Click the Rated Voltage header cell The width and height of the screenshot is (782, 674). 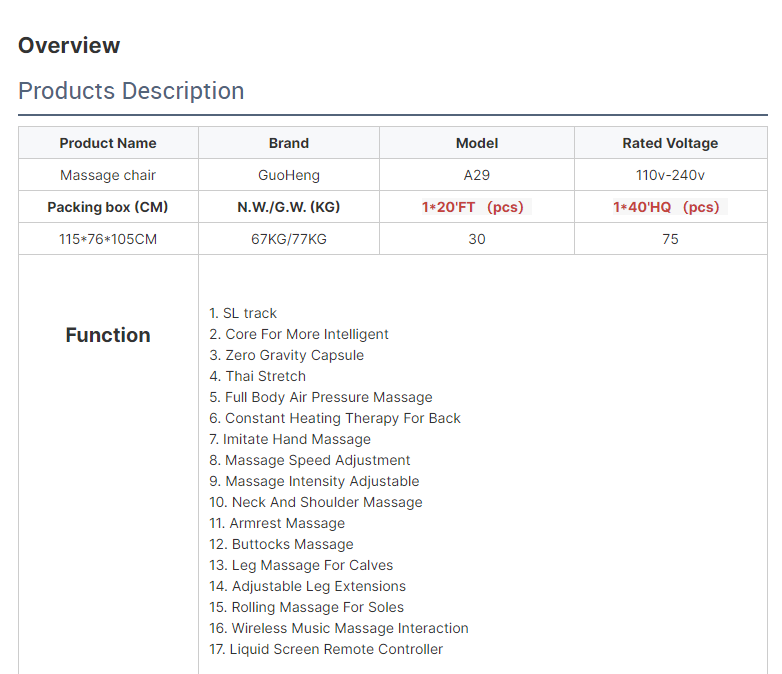tap(670, 143)
